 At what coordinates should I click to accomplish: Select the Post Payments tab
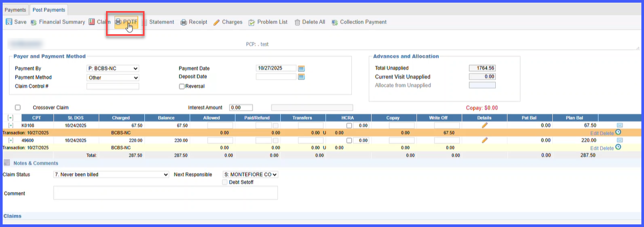point(49,10)
